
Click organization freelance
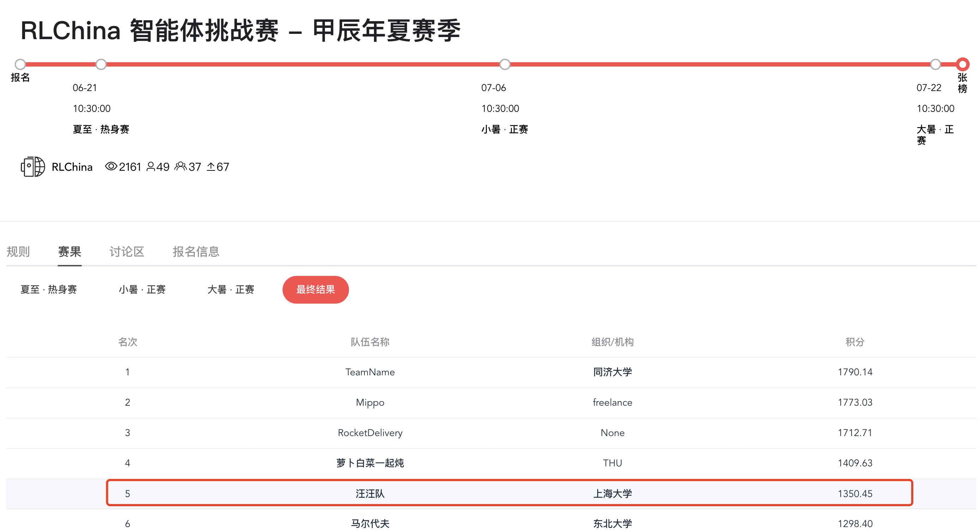coord(612,402)
